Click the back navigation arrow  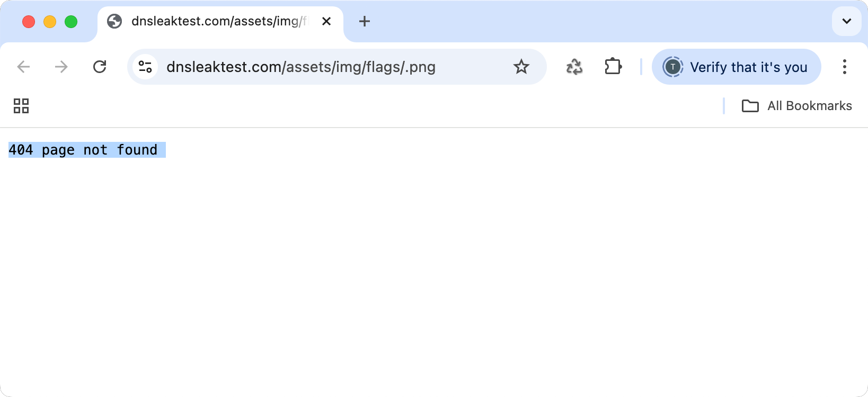click(23, 67)
